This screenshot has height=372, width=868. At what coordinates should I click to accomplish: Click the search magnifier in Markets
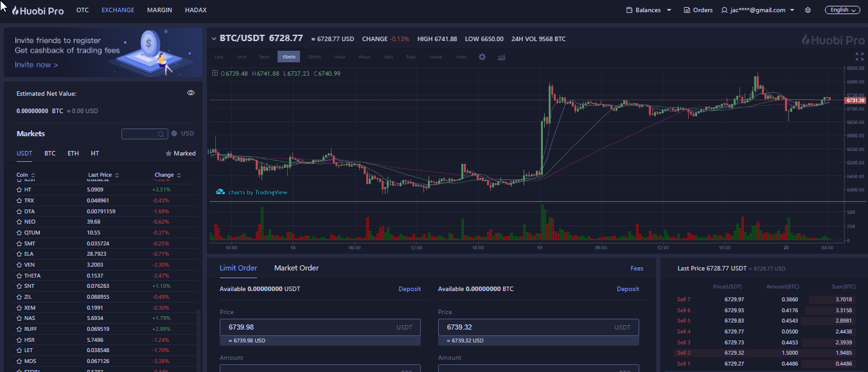click(161, 134)
